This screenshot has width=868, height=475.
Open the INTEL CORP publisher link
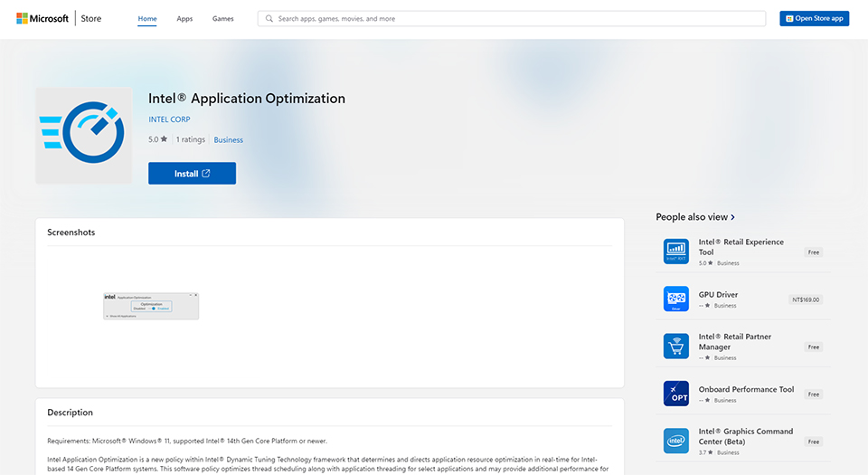pos(169,119)
